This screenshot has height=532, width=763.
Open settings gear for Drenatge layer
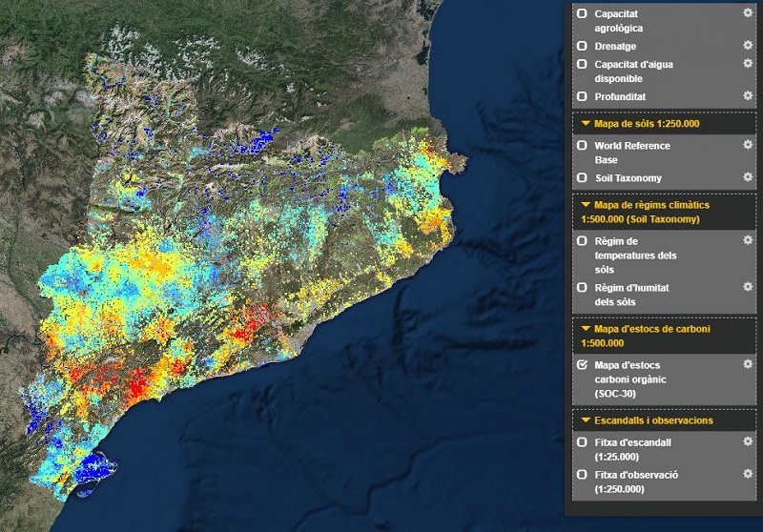click(748, 45)
